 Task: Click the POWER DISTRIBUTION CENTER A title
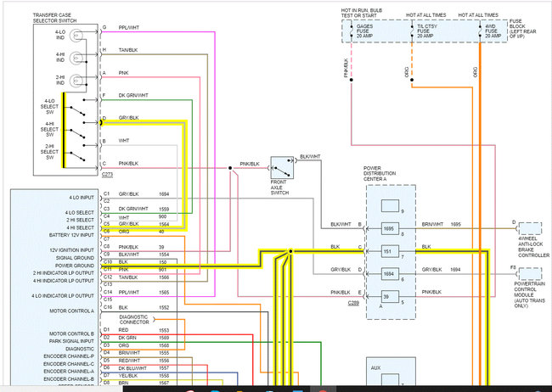click(x=380, y=173)
